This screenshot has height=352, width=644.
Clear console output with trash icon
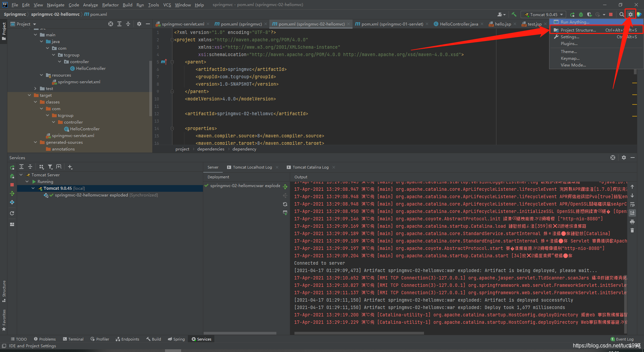(x=632, y=230)
